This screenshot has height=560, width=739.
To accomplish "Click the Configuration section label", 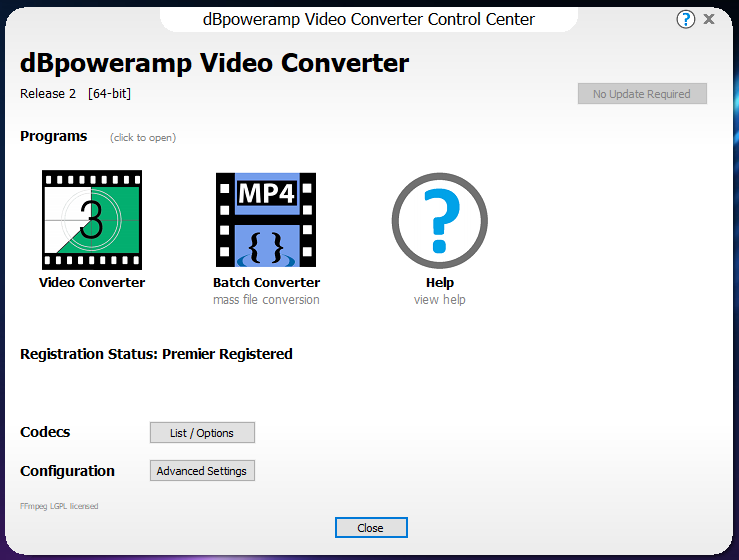I will pos(67,471).
